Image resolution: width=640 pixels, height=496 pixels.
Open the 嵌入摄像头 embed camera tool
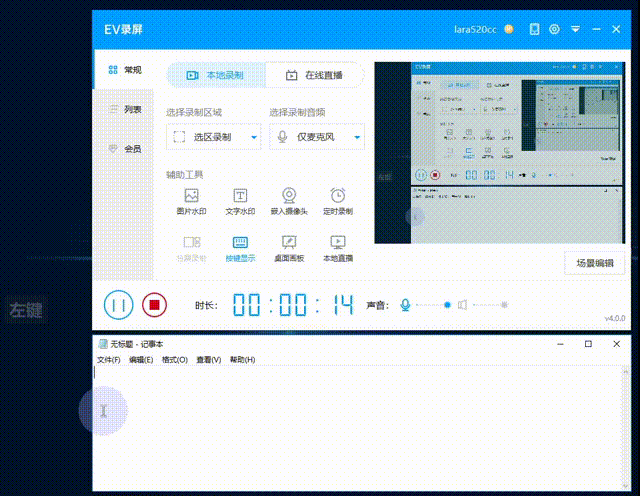[x=289, y=201]
